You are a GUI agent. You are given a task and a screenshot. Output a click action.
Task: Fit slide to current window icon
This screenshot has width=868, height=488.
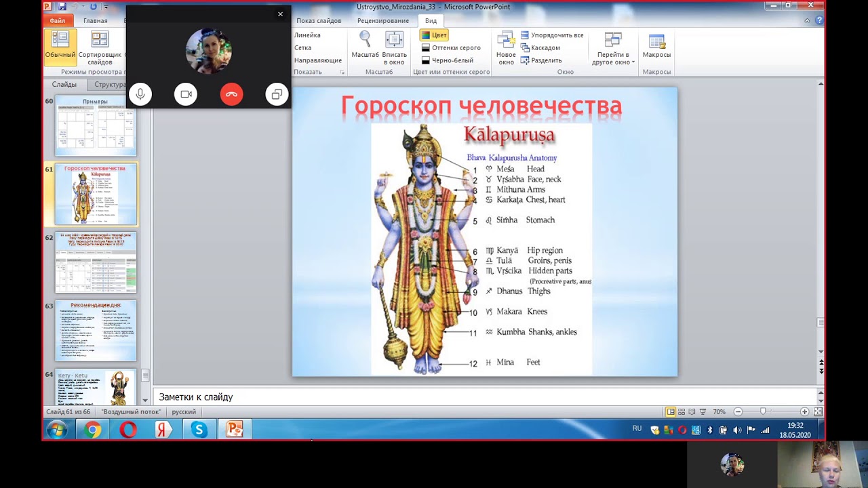[x=818, y=411]
